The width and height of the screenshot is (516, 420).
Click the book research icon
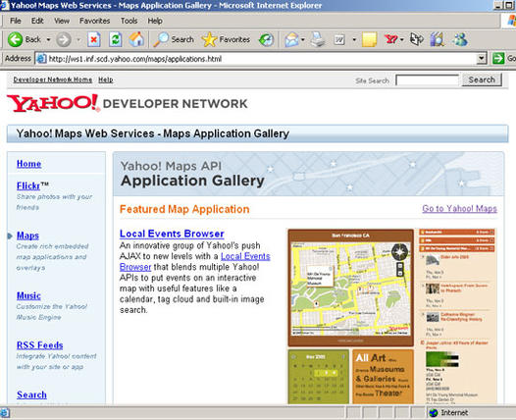pos(437,40)
